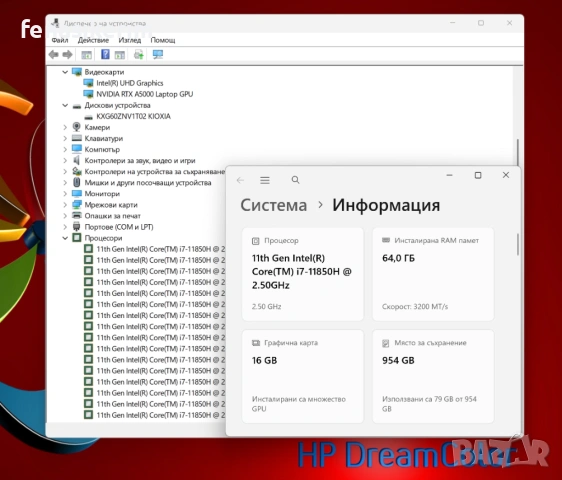Click the search magnifier icon in Settings

point(295,180)
